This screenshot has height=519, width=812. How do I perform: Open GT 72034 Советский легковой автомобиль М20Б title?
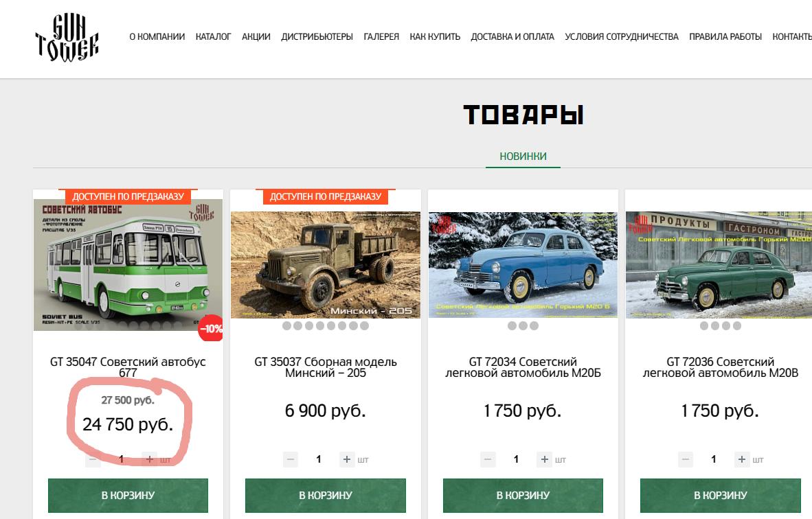click(523, 367)
